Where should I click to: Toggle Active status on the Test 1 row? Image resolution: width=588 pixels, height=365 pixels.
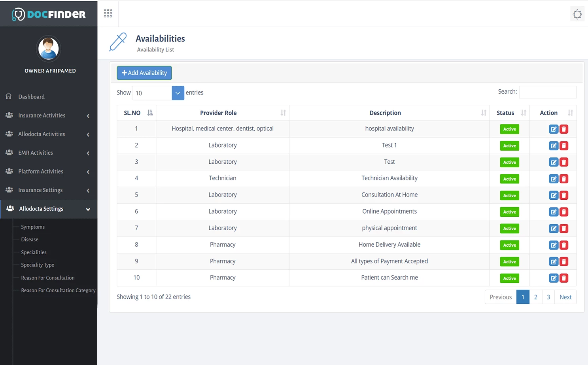pyautogui.click(x=509, y=146)
